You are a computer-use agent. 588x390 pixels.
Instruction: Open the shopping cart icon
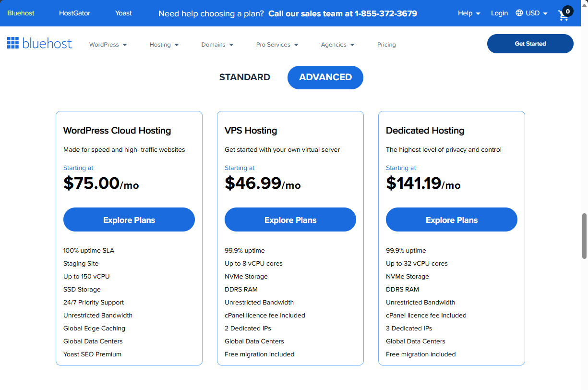click(562, 15)
